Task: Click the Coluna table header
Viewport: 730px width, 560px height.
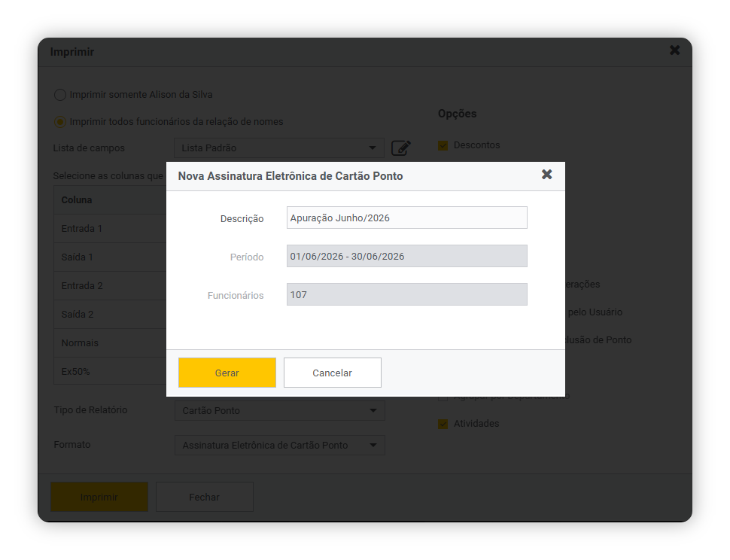Action: click(x=110, y=200)
